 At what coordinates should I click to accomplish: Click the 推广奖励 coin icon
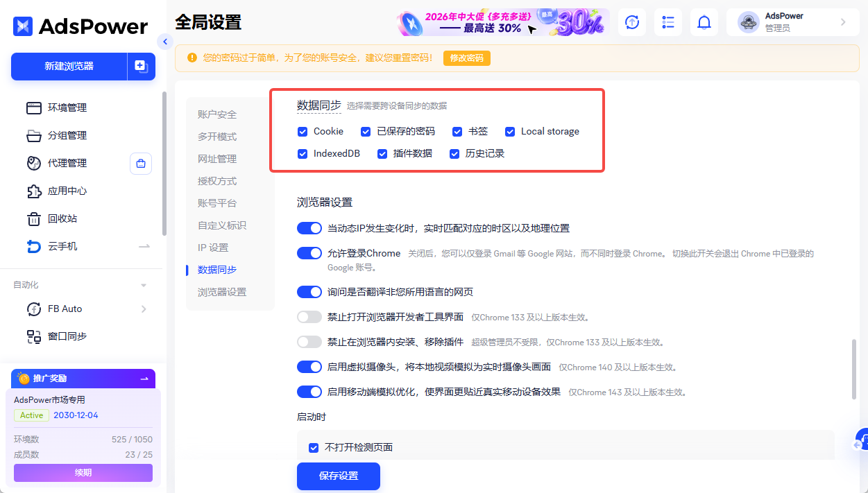click(x=24, y=379)
